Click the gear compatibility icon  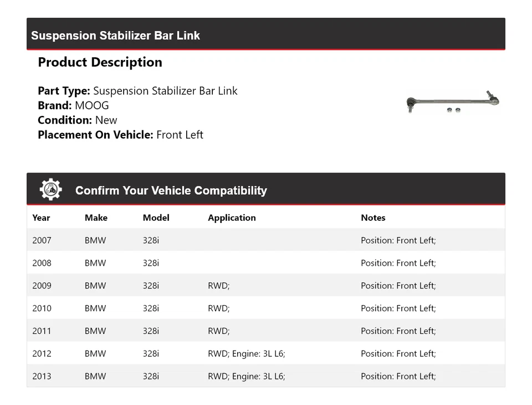point(50,190)
